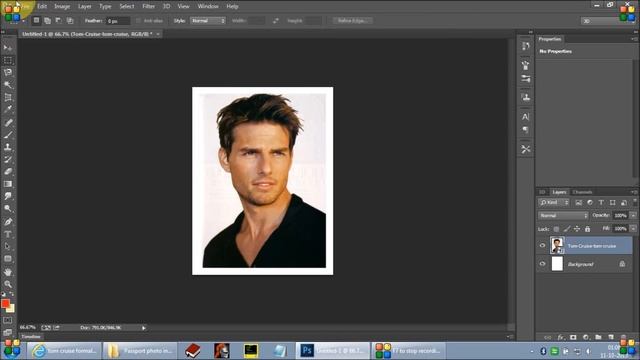Select the History Brush tool
The image size is (640, 360).
[x=8, y=159]
